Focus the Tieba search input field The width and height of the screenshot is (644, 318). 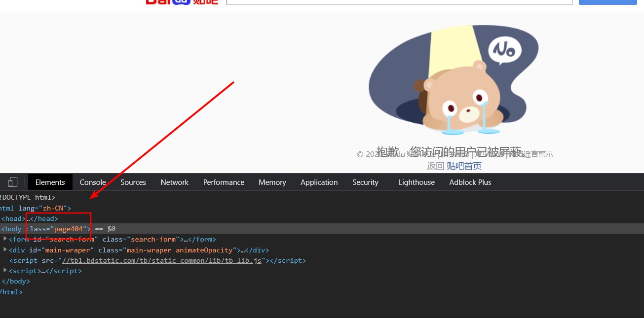pyautogui.click(x=399, y=2)
